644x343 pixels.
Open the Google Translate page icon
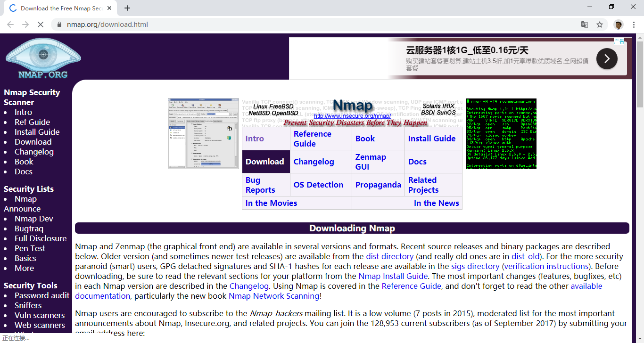585,24
